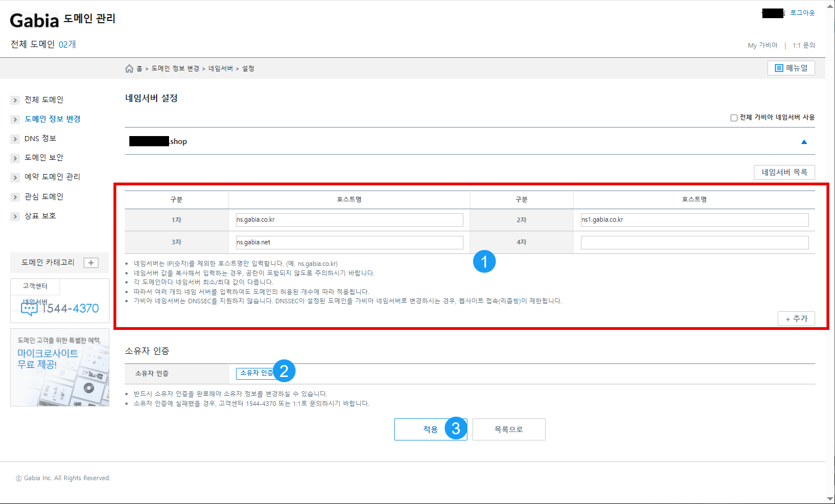Click the 홈 breadcrumb text

[x=140, y=69]
